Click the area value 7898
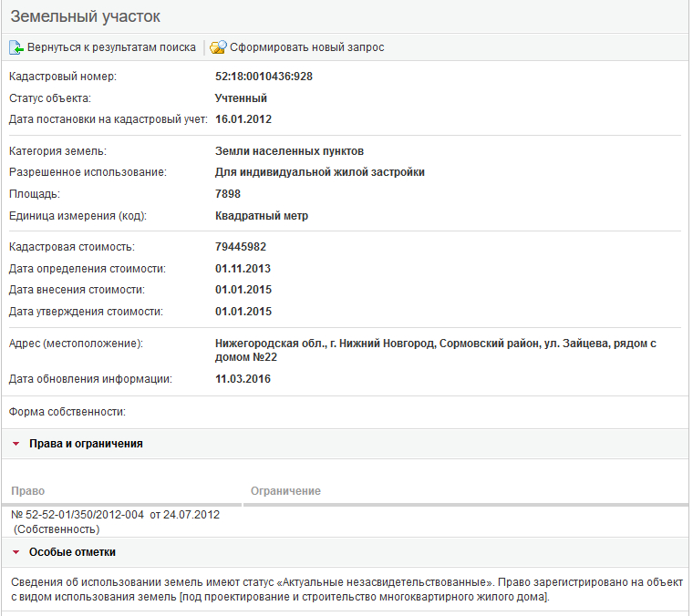 point(228,194)
